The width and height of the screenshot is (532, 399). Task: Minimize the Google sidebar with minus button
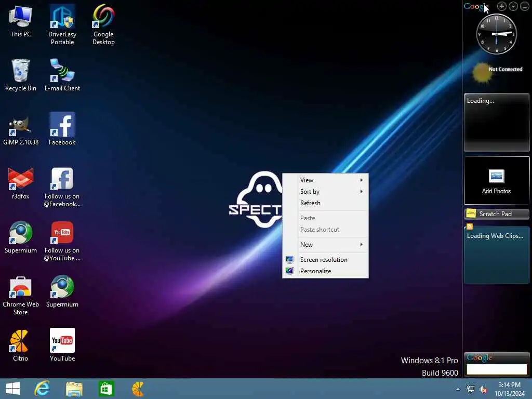click(x=524, y=6)
